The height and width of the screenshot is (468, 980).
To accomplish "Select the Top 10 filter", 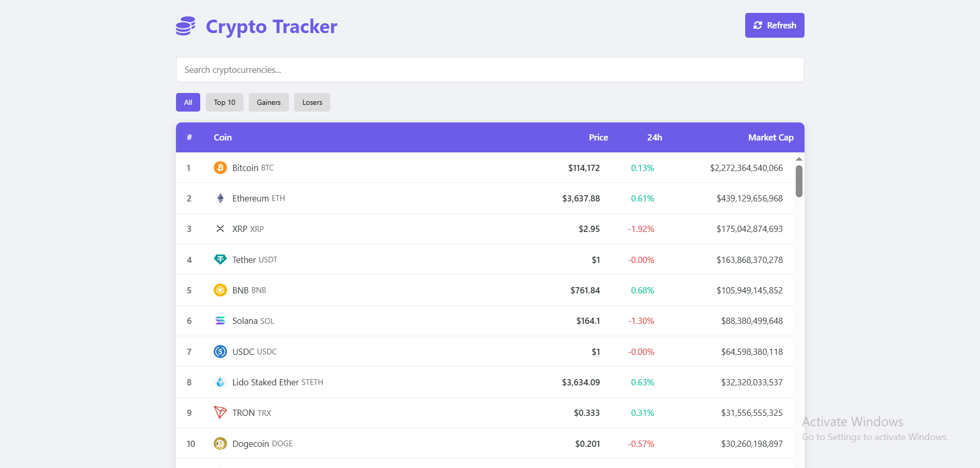I will pos(224,102).
